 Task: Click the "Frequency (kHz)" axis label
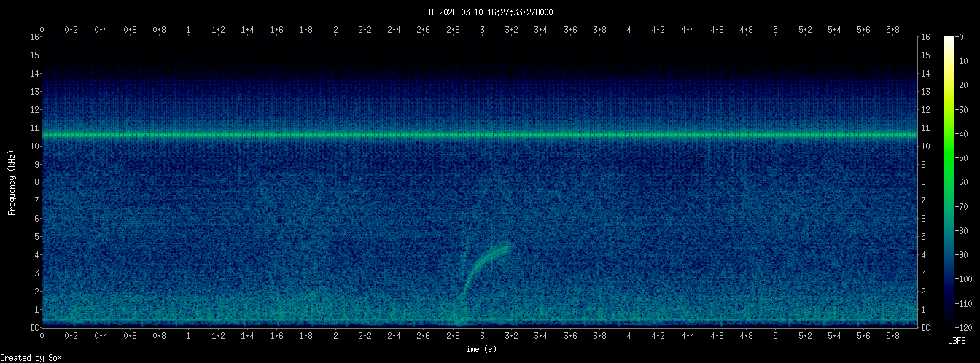click(x=12, y=181)
